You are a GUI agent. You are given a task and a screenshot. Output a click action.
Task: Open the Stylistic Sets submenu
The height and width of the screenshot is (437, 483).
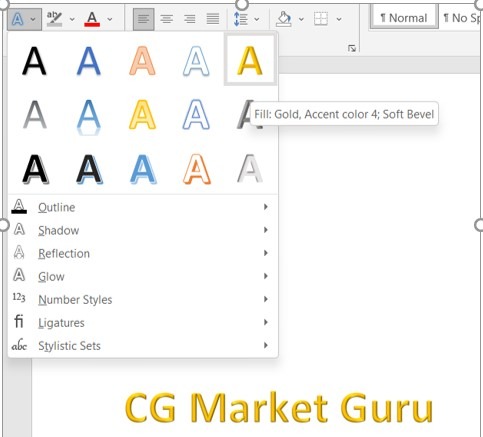[143, 346]
